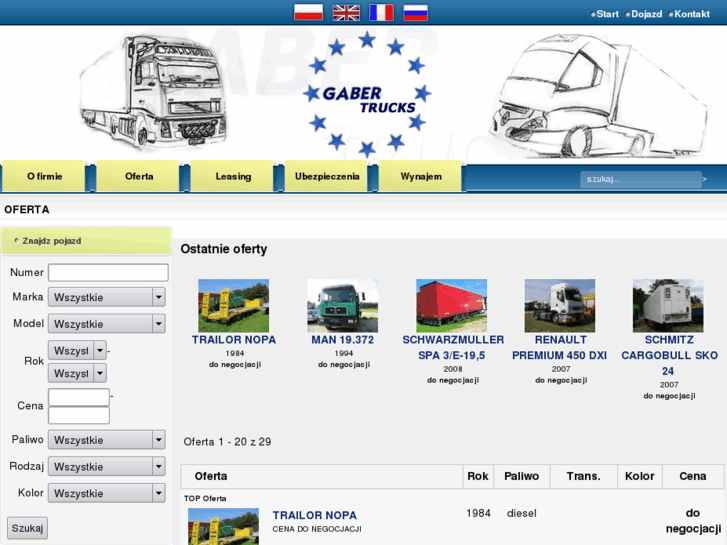Viewport: 727px width, 545px height.
Task: Open the Rodzaj dropdown
Action: [107, 467]
